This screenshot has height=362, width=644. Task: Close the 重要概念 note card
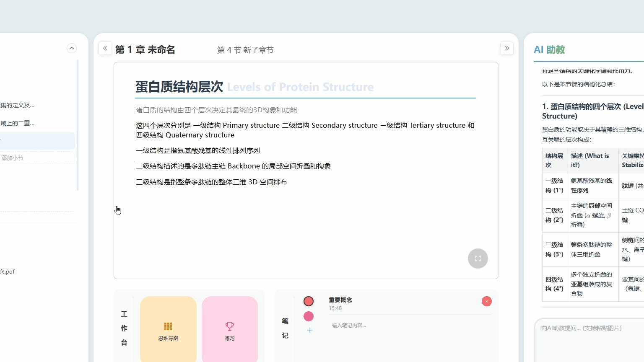click(x=486, y=301)
